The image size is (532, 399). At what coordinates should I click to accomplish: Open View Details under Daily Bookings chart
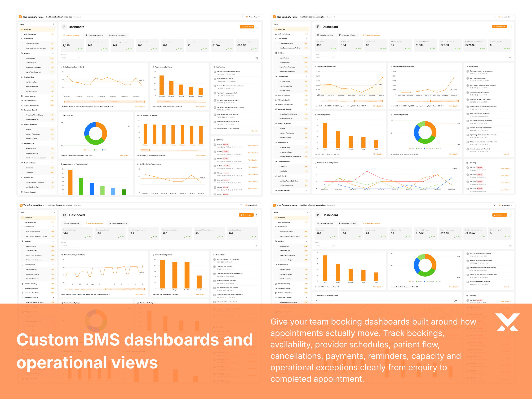tap(140, 107)
